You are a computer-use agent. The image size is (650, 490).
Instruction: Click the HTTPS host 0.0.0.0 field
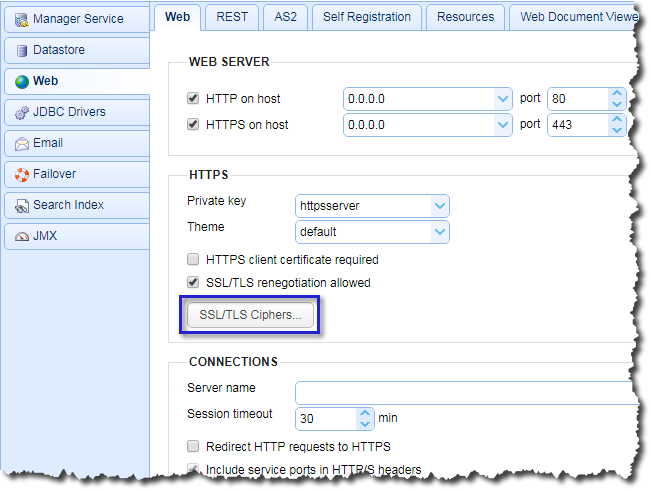click(x=419, y=125)
